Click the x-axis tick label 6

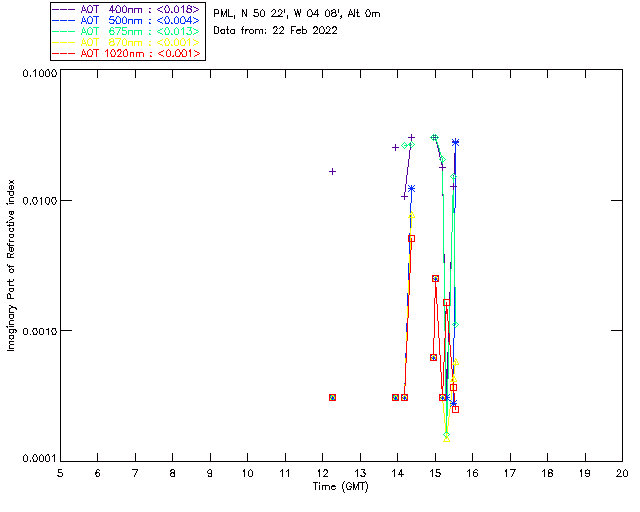coord(98,473)
